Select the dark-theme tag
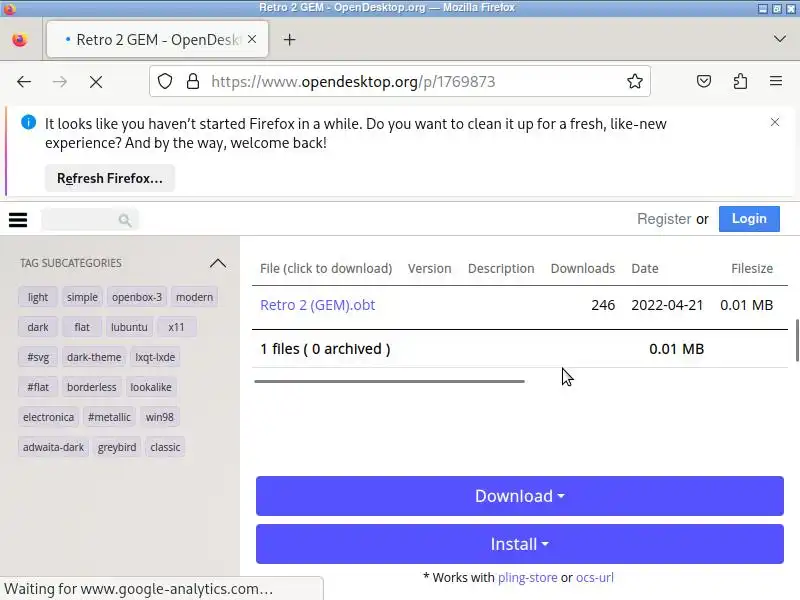This screenshot has height=600, width=800. tap(94, 357)
